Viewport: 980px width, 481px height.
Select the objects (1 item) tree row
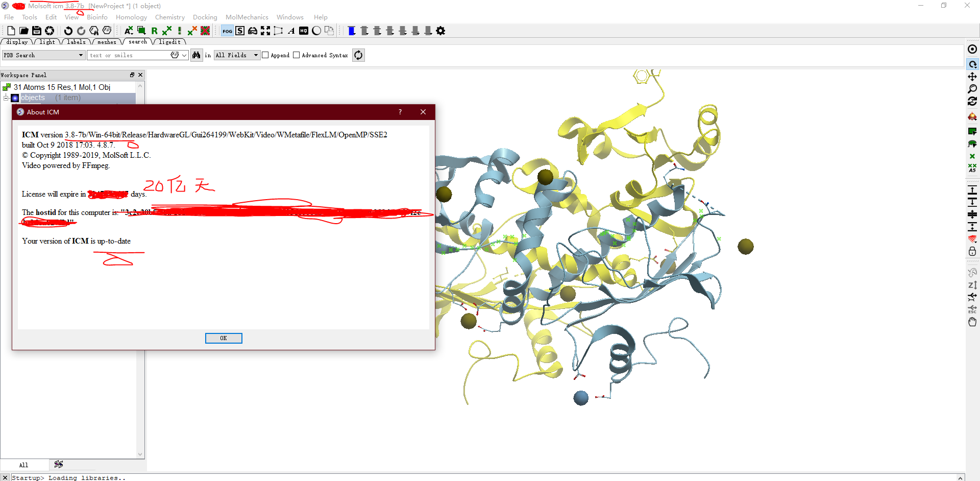click(x=73, y=98)
